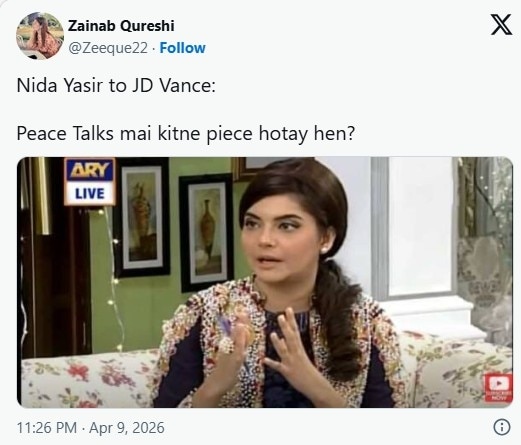The width and height of the screenshot is (521, 445).
Task: Open the Zainab Qureshi display name
Action: pos(121,26)
